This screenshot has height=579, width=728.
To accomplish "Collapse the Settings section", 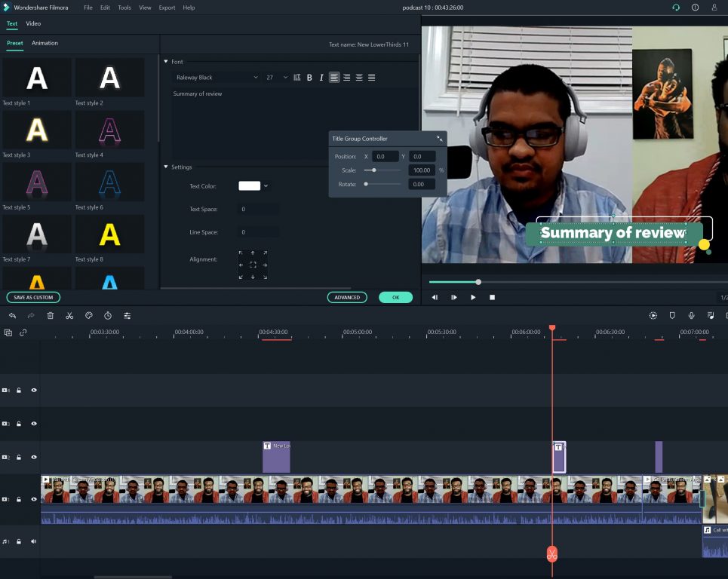I will tap(166, 167).
